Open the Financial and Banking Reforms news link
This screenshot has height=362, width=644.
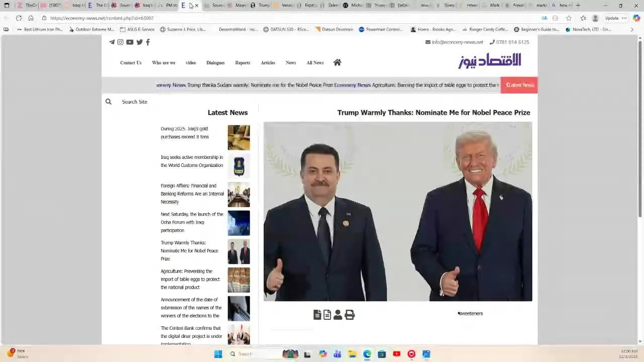(x=192, y=194)
